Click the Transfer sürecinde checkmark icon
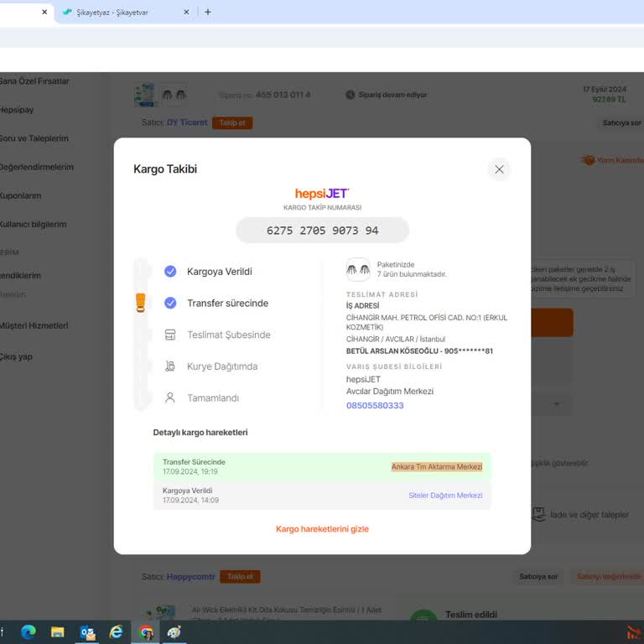644x644 pixels. [170, 303]
